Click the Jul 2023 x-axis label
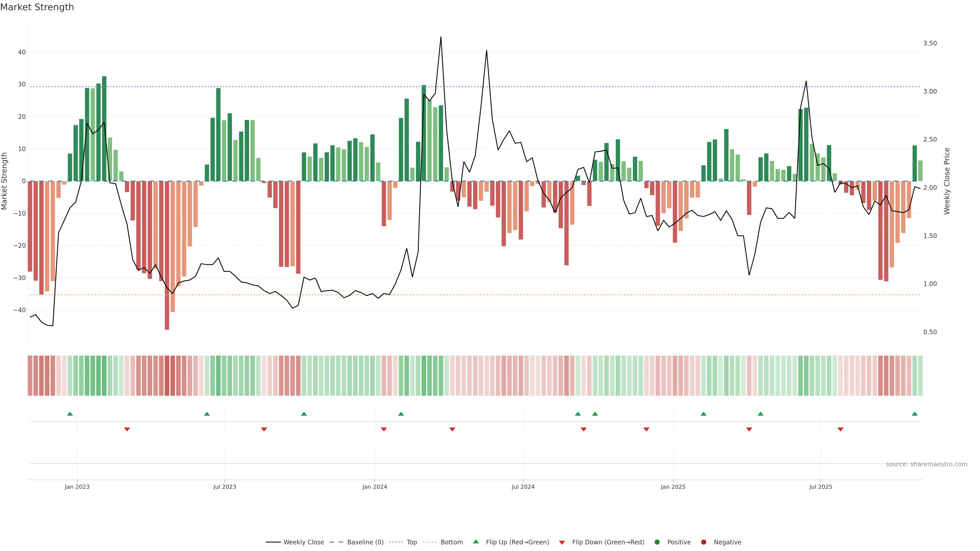 tap(225, 487)
